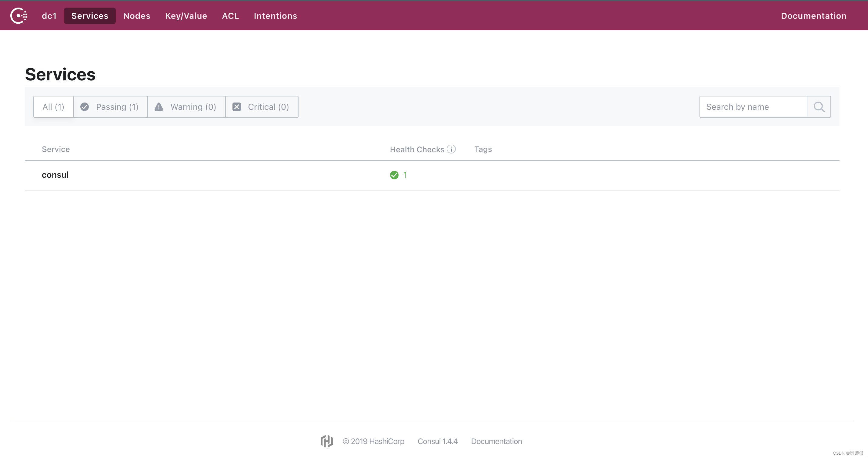Open the consul service details
Screen dimensions: 868x458
(55, 175)
